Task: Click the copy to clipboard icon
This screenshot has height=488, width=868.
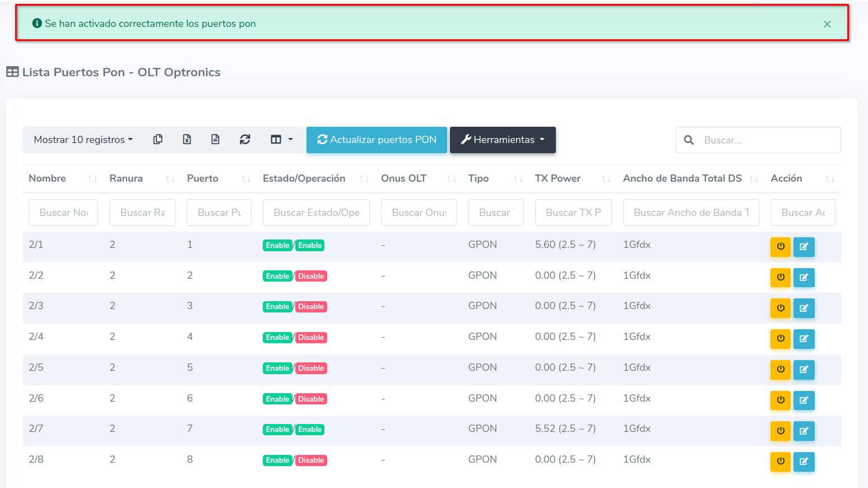Action: point(158,140)
